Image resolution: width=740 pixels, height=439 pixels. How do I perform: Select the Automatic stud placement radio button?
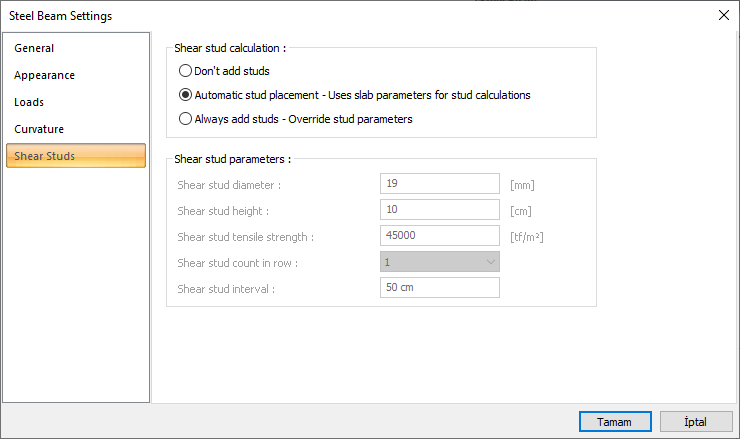pyautogui.click(x=185, y=95)
